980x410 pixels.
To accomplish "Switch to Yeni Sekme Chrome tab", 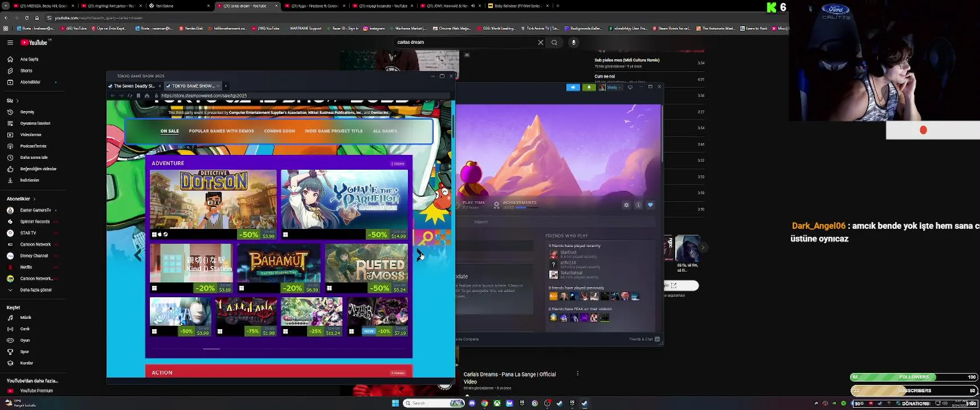I will coord(179,6).
